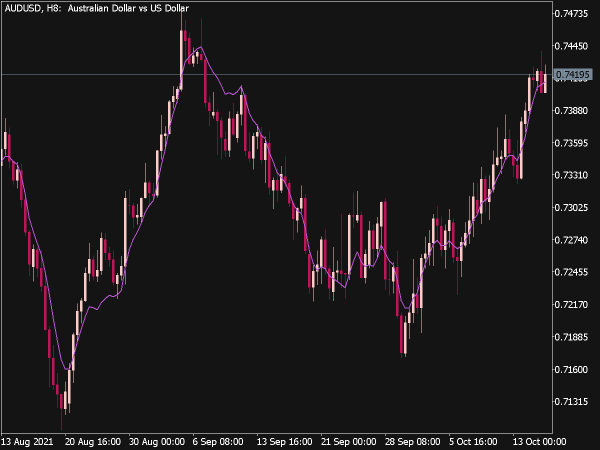600x450 pixels.
Task: Click the 5 Oct 16:00 time label
Action: click(473, 442)
